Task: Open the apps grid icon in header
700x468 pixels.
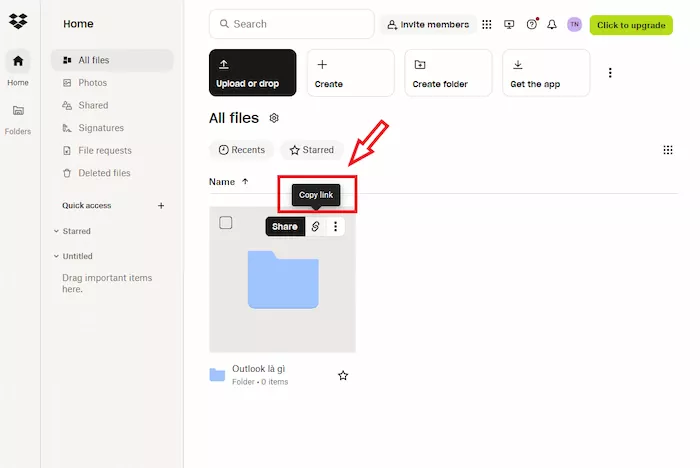Action: coord(487,24)
